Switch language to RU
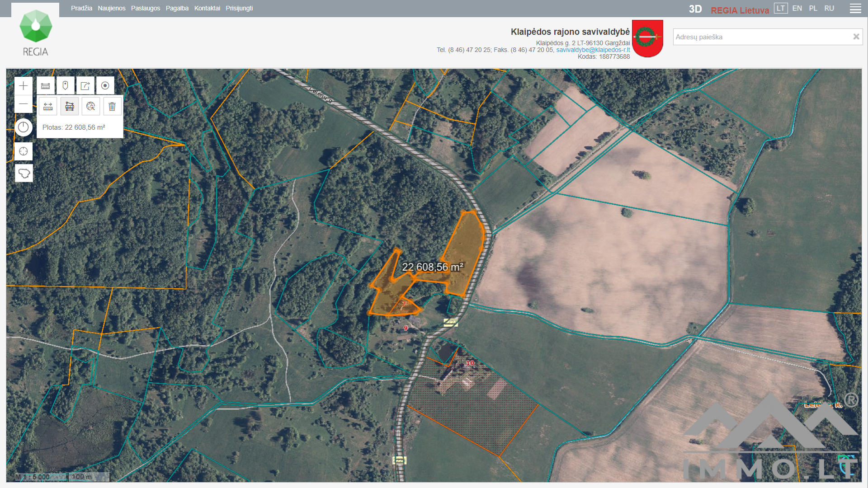 point(829,8)
